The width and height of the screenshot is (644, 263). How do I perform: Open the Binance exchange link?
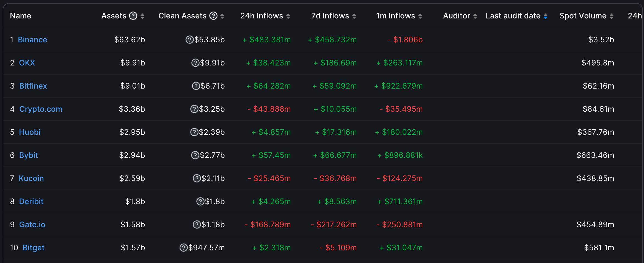click(32, 40)
